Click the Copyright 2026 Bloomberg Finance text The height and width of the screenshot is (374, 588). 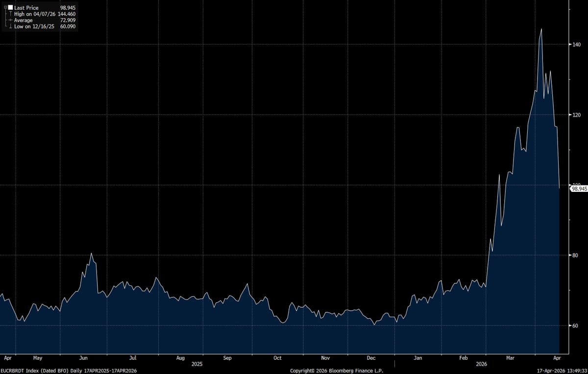click(x=338, y=371)
